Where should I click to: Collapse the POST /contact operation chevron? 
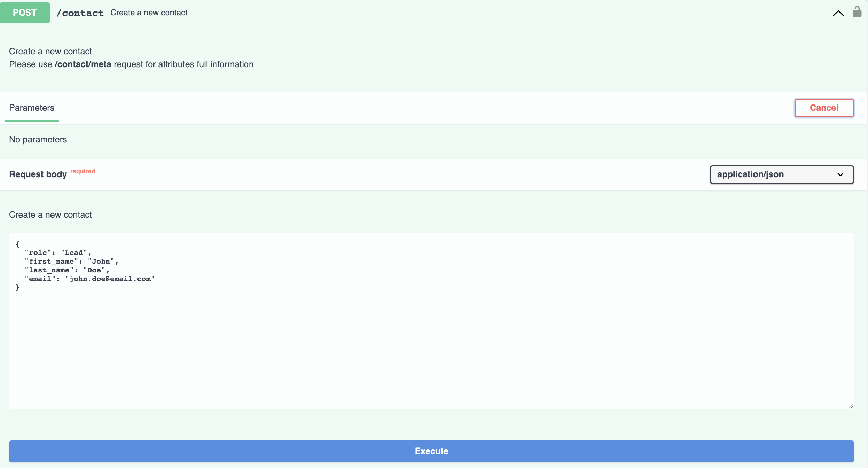pyautogui.click(x=838, y=13)
